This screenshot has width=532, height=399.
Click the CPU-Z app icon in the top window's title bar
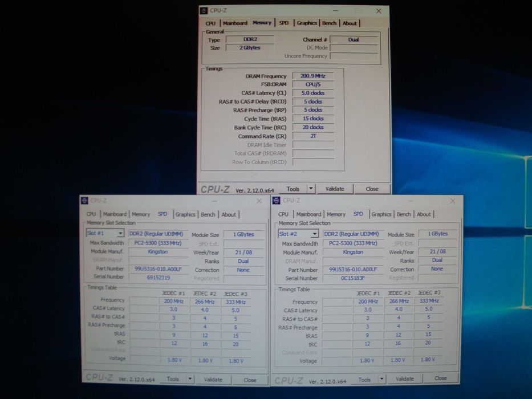click(204, 10)
